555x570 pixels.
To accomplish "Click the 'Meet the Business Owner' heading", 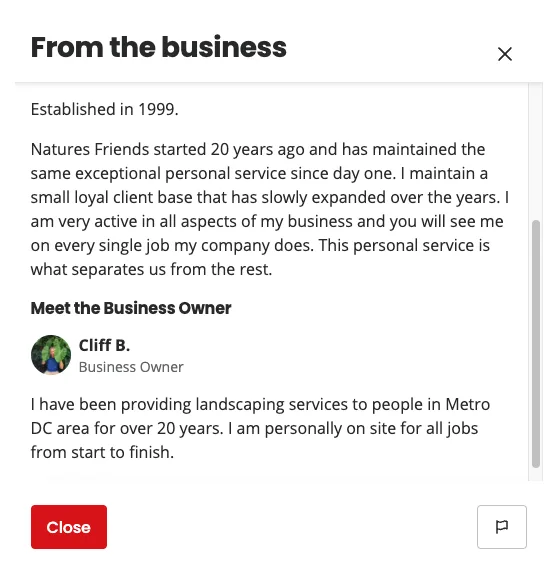I will pyautogui.click(x=131, y=308).
